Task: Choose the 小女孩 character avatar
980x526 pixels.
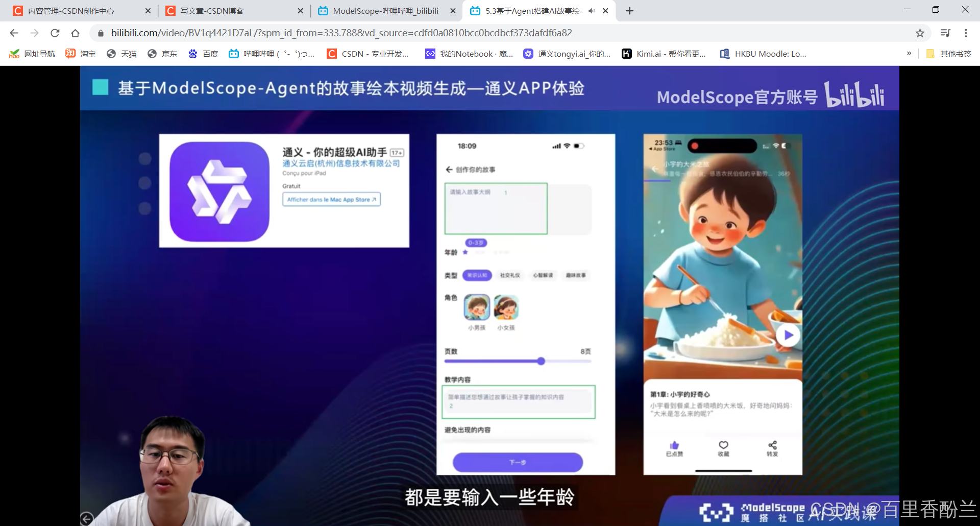Action: (x=506, y=307)
